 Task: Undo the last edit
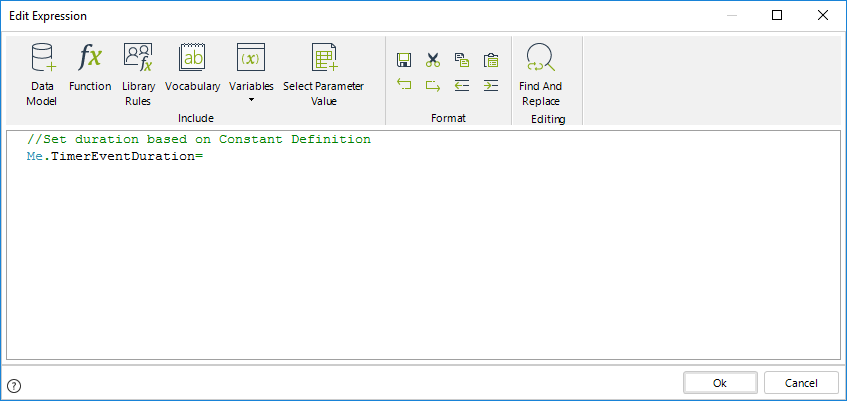(404, 85)
